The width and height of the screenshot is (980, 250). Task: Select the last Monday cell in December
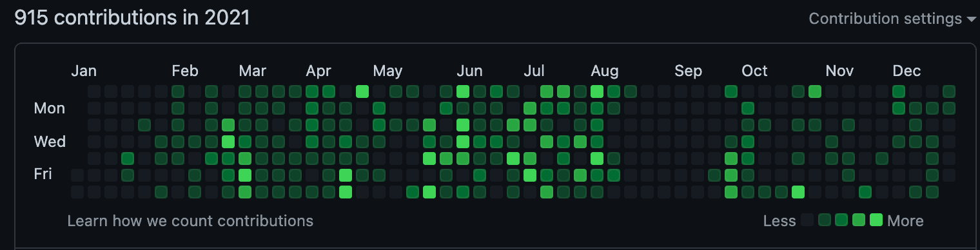[x=949, y=108]
